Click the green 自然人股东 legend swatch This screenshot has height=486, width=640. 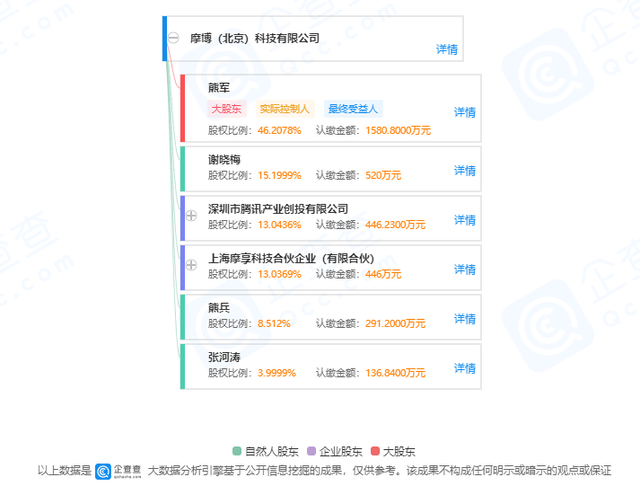(237, 451)
